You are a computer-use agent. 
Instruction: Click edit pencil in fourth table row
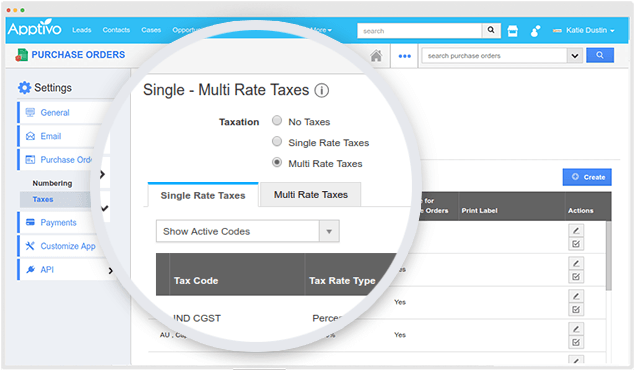pyautogui.click(x=576, y=329)
